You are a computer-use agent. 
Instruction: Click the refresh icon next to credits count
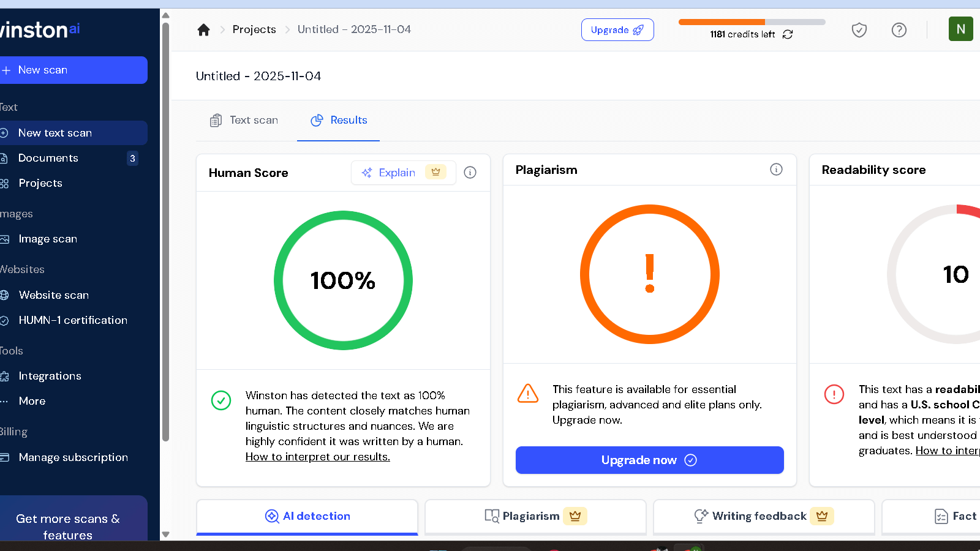788,34
